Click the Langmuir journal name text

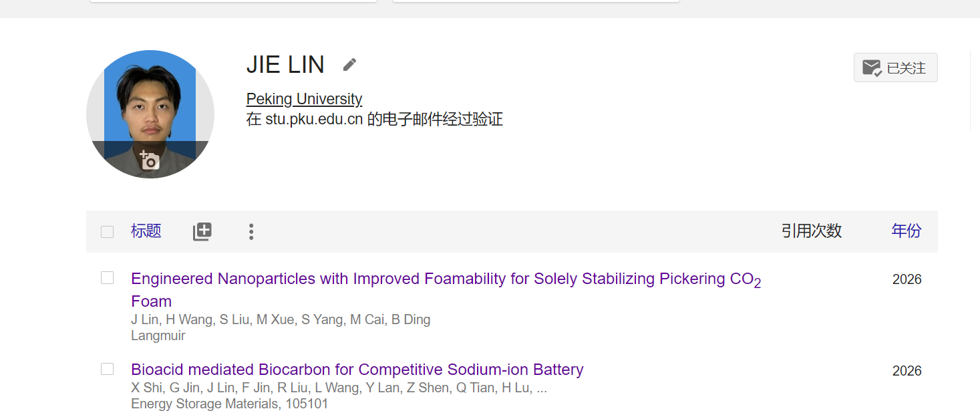158,335
